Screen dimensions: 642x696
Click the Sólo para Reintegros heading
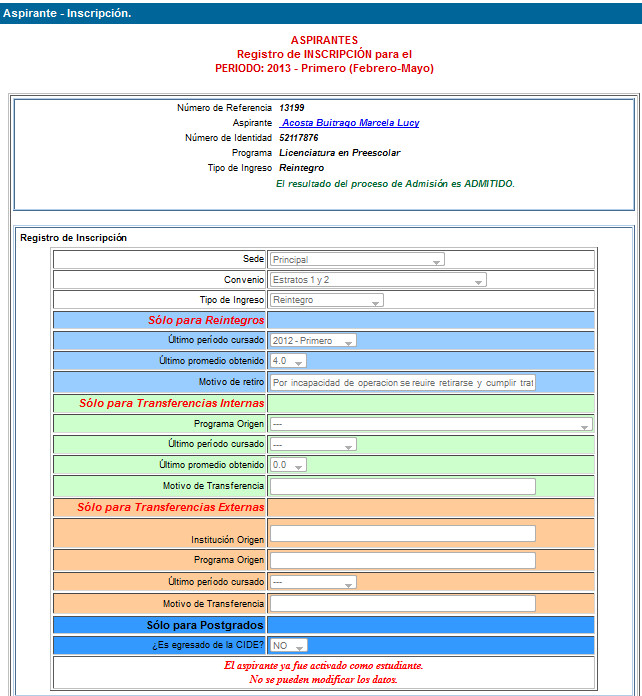click(x=206, y=320)
